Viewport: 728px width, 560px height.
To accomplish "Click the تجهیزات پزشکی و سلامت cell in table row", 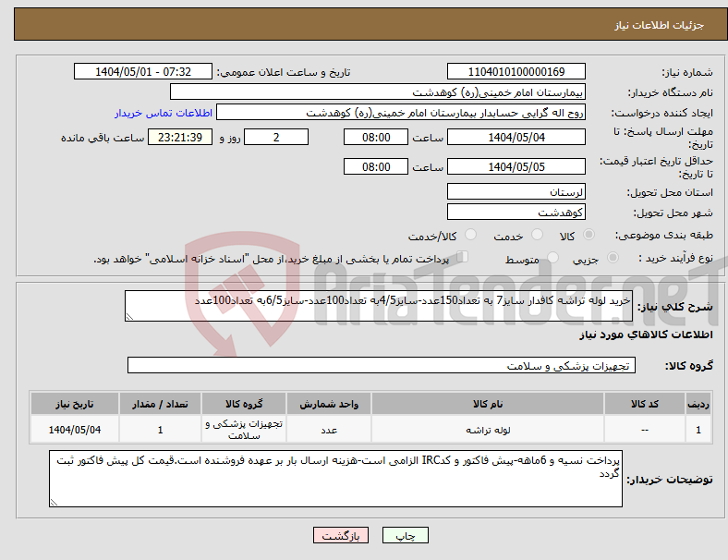I will (244, 430).
